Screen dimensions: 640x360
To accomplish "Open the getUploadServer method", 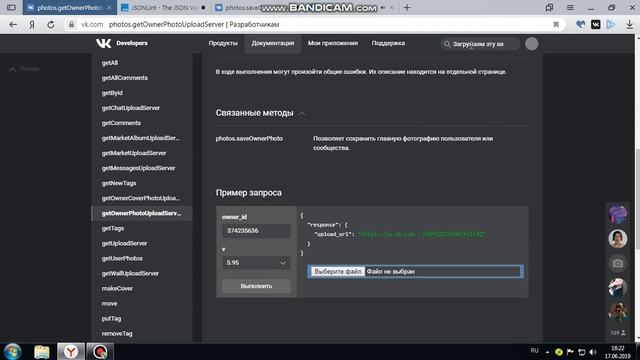I will (124, 244).
